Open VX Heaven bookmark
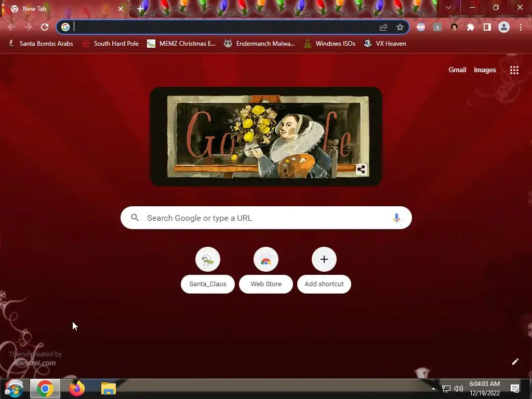 385,44
